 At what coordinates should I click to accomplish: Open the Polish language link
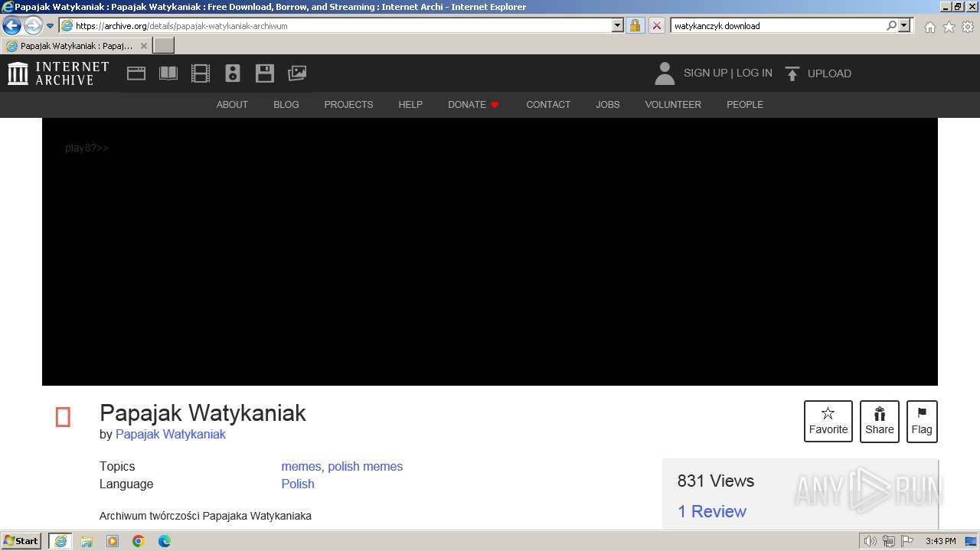[x=298, y=484]
